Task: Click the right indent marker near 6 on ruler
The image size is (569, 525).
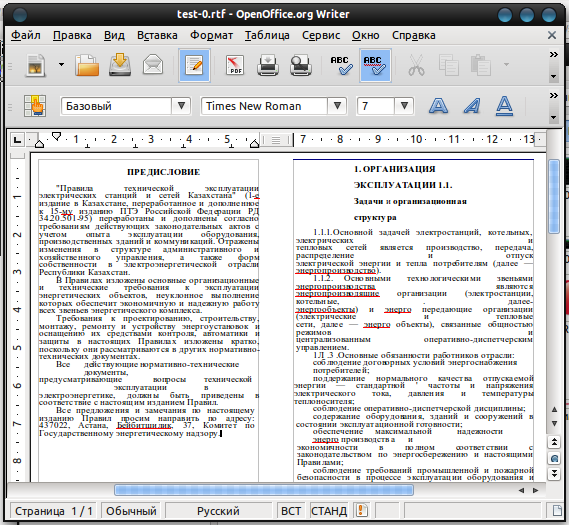Action: (254, 144)
